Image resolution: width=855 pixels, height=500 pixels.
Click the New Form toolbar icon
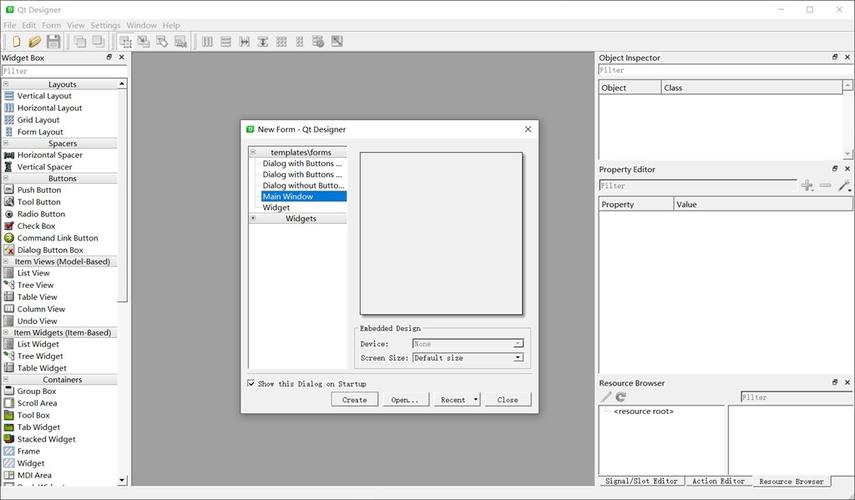coord(16,41)
